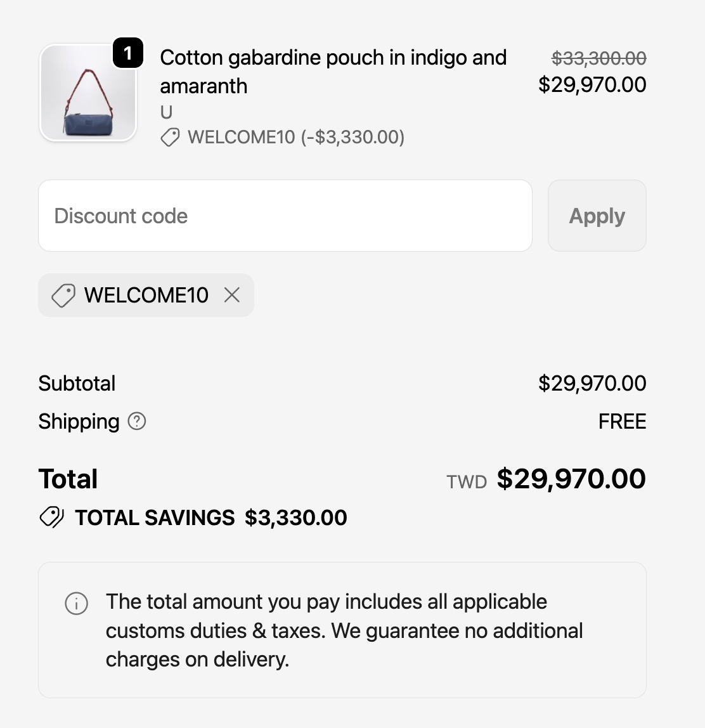Click the Total Savings double-tag icon
Viewport: 705px width, 728px height.
51,517
